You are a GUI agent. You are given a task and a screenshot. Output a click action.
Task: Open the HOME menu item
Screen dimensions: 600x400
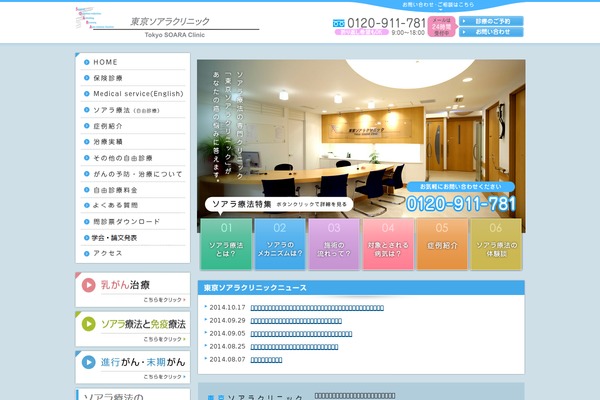pos(133,62)
